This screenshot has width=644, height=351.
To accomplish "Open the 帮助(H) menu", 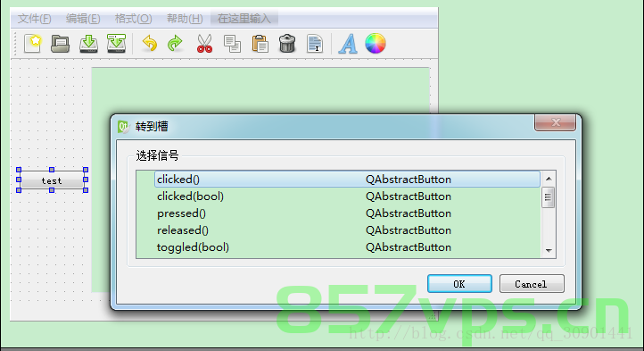I will 185,19.
